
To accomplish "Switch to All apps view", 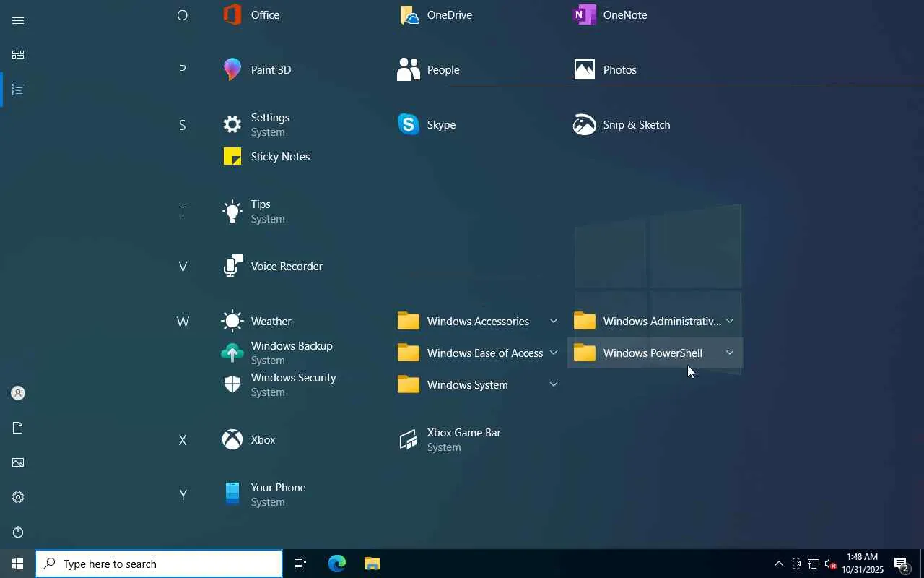I will [x=18, y=90].
